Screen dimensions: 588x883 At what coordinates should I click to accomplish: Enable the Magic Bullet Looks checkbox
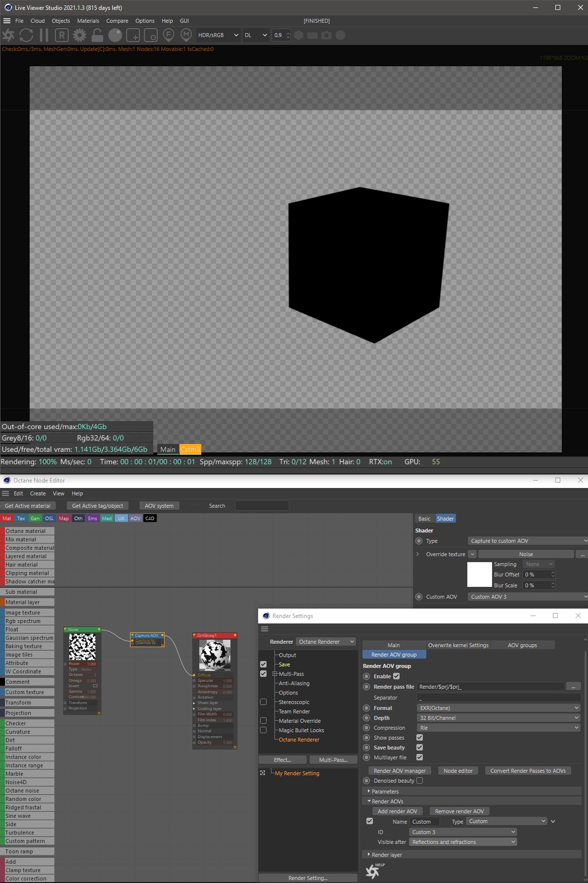(x=263, y=730)
